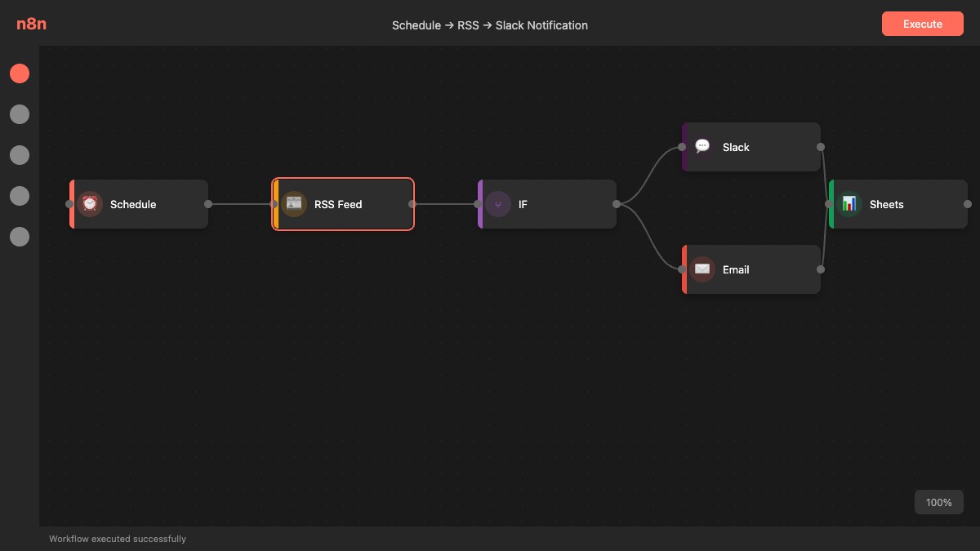Click the envelope icon on Email node
Screen dimensions: 980x551
(702, 269)
